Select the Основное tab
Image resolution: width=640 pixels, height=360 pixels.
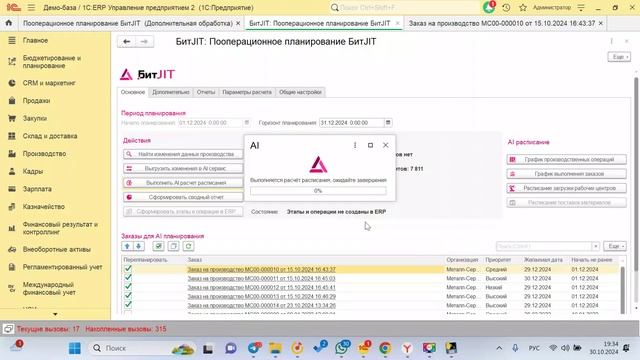pyautogui.click(x=133, y=92)
